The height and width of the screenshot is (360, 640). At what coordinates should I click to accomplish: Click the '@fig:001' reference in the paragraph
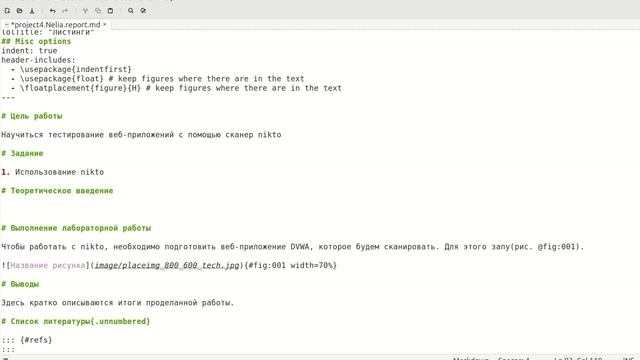556,247
